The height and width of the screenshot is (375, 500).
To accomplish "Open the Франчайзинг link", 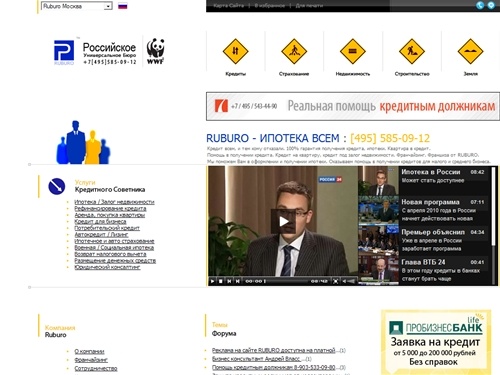I will tap(91, 360).
